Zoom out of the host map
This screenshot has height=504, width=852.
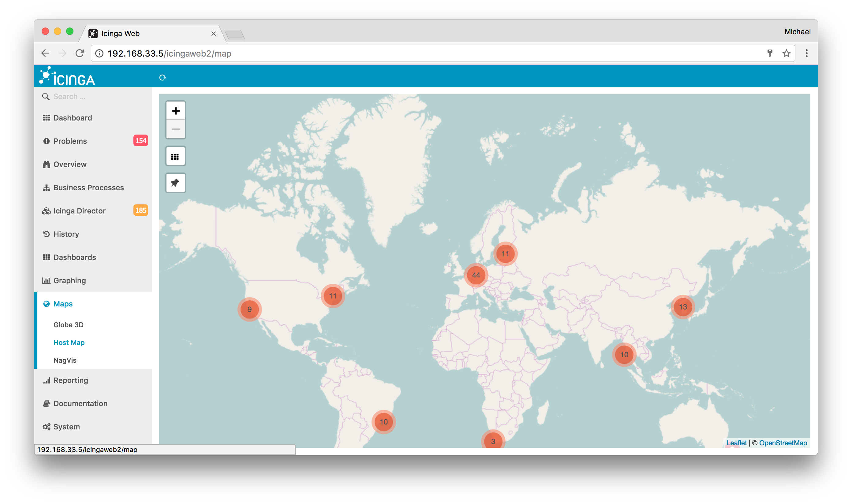point(176,129)
